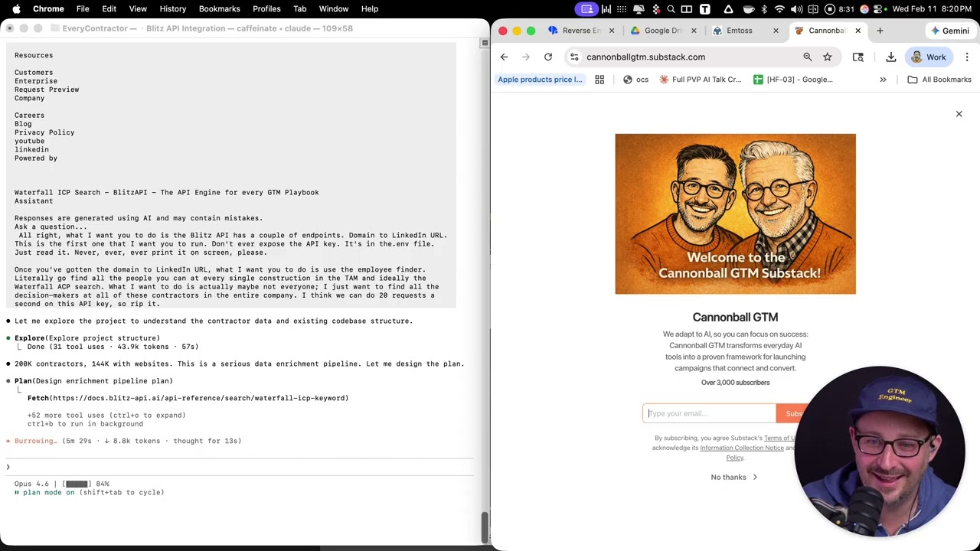Open the Apple menu
The width and height of the screenshot is (980, 551).
point(16,9)
